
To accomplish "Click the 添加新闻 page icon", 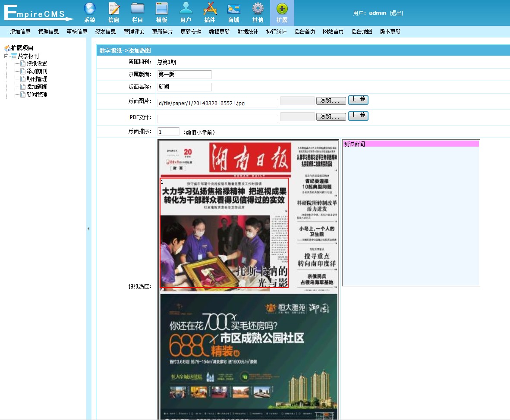I will point(23,87).
